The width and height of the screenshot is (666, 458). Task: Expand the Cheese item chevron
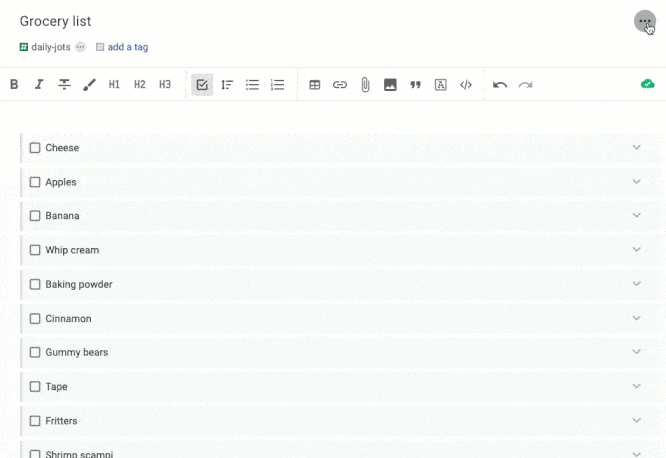click(636, 147)
